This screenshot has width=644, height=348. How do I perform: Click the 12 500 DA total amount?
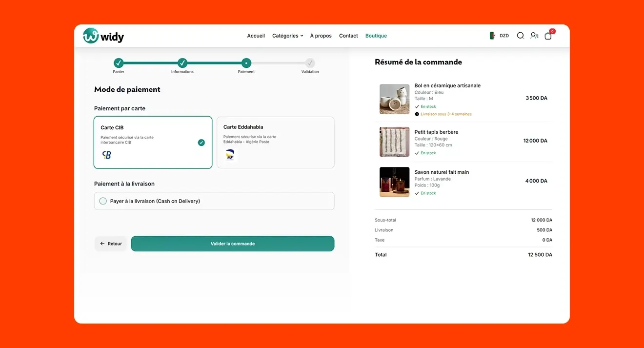[x=540, y=255]
